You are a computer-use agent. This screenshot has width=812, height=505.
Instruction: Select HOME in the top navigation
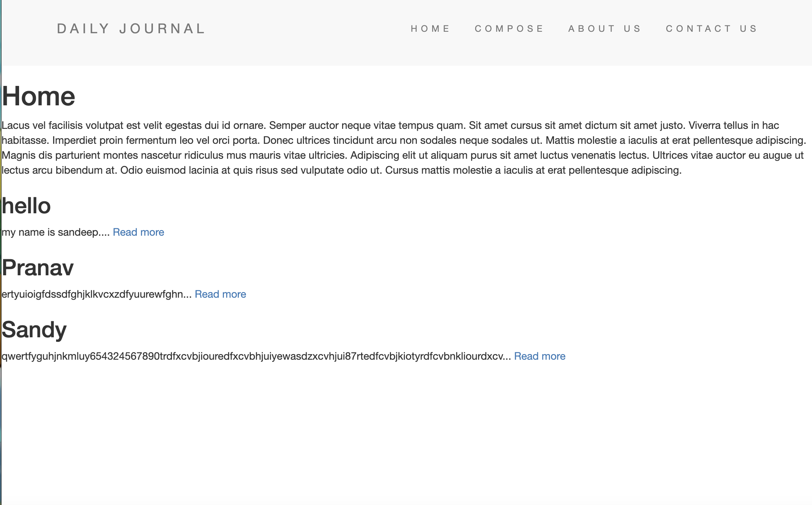(431, 28)
